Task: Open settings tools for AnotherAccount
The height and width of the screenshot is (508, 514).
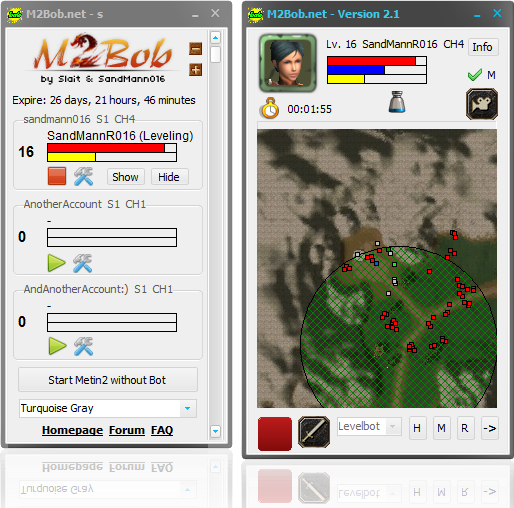Action: click(x=83, y=263)
